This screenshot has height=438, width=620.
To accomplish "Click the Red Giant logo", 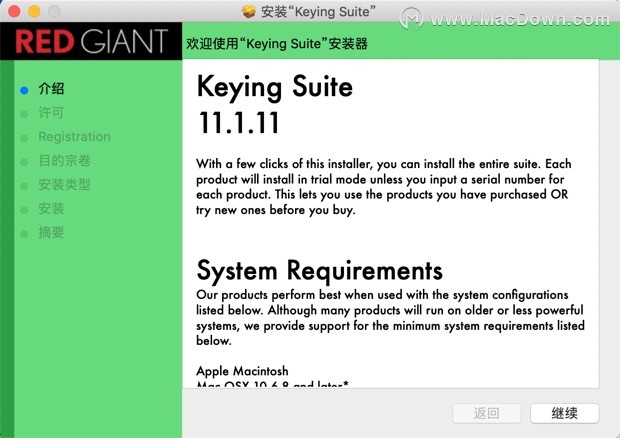I will 91,41.
